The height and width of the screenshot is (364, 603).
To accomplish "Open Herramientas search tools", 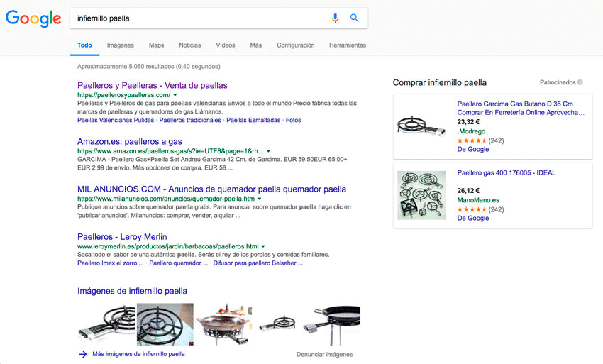I will pyautogui.click(x=348, y=45).
